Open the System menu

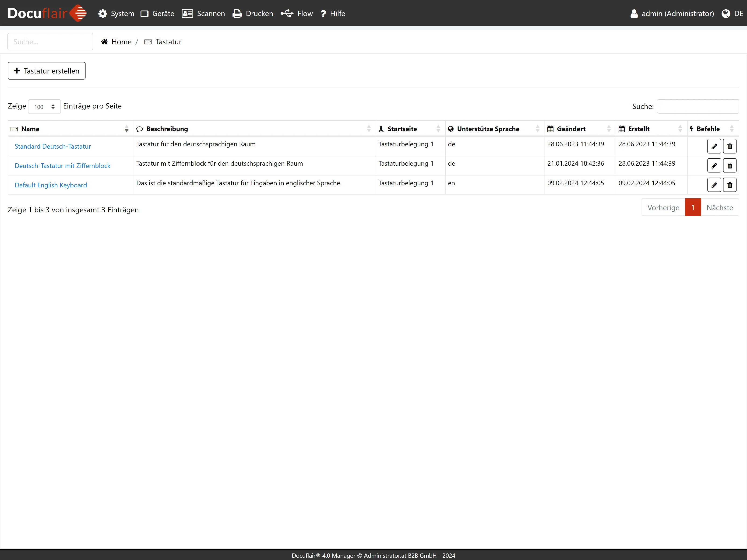[x=116, y=14]
